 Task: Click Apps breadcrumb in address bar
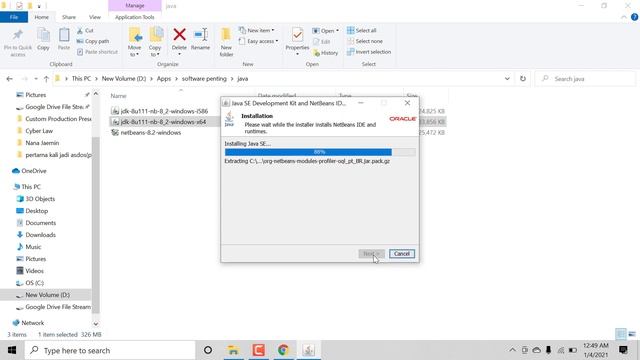pyautogui.click(x=164, y=79)
